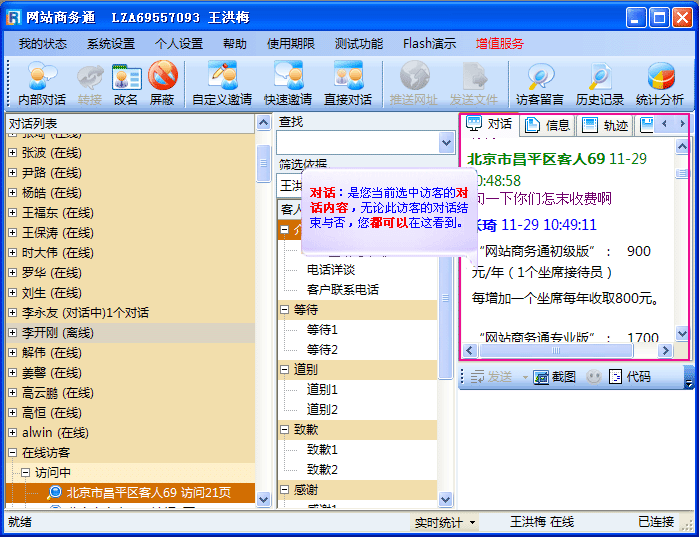Click the 截图 screenshot button
Image resolution: width=699 pixels, height=537 pixels.
tap(555, 377)
